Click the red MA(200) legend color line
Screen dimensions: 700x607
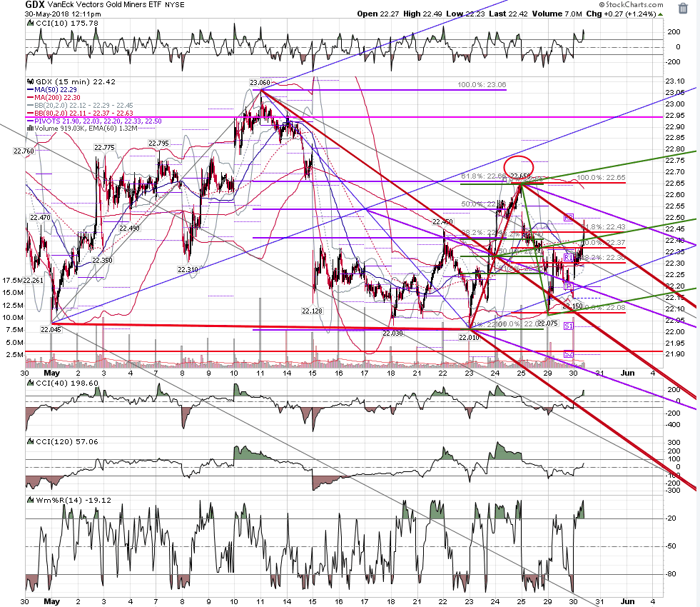click(31, 97)
